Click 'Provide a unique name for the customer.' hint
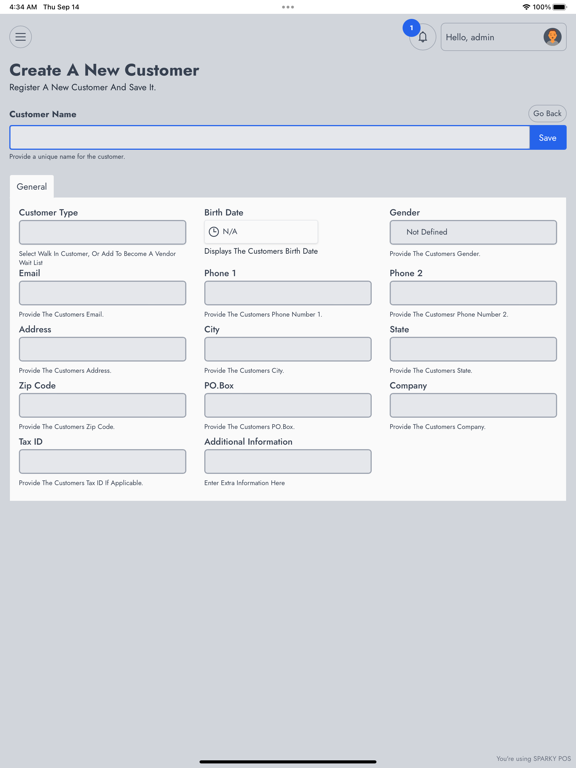This screenshot has width=576, height=768. (x=67, y=157)
